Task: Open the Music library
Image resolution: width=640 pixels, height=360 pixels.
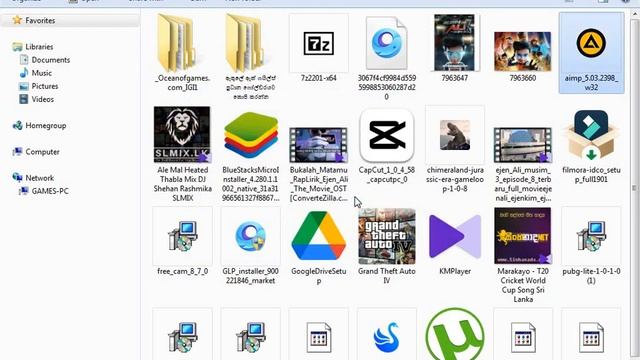Action: point(42,73)
